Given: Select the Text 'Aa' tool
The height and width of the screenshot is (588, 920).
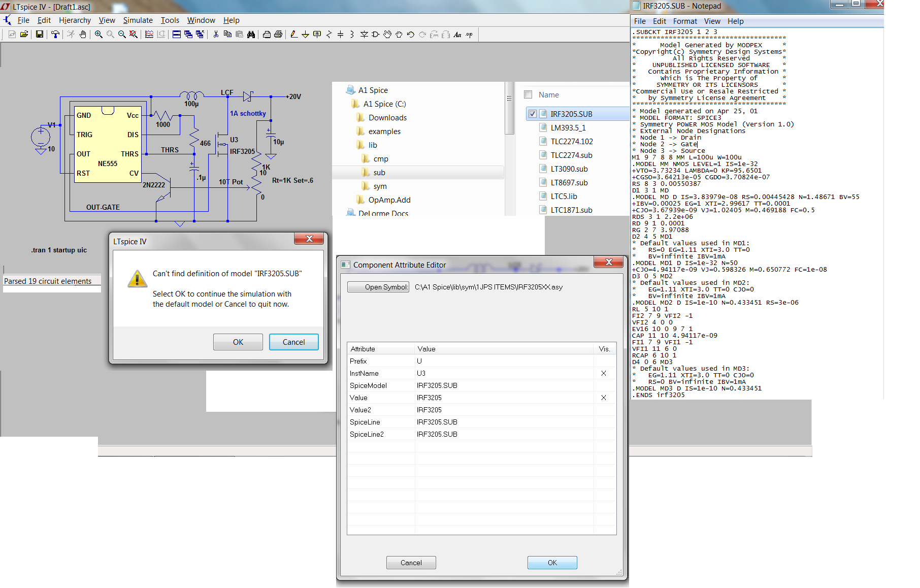Looking at the screenshot, I should 457,34.
